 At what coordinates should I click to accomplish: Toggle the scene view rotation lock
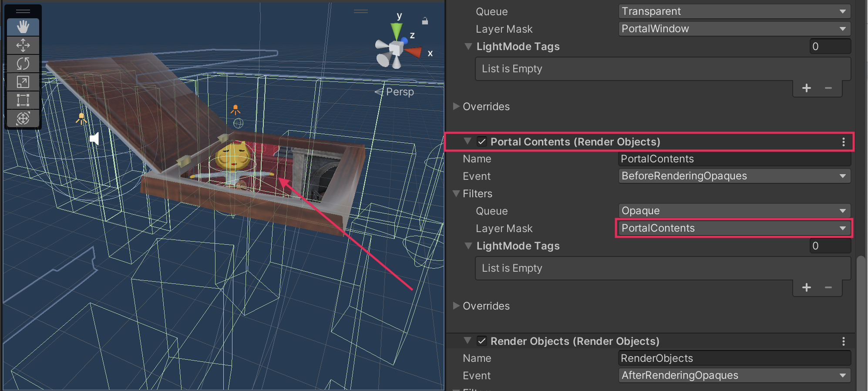point(425,20)
